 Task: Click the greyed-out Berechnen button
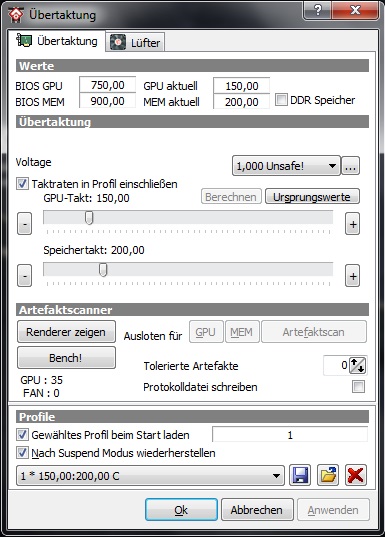coord(231,197)
